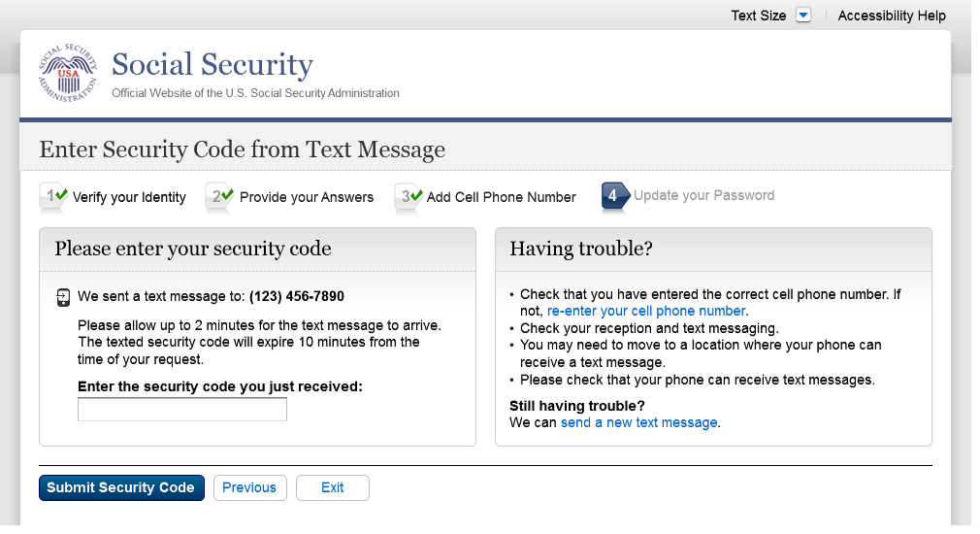The width and height of the screenshot is (980, 534).
Task: Go back with the Previous button
Action: point(249,487)
